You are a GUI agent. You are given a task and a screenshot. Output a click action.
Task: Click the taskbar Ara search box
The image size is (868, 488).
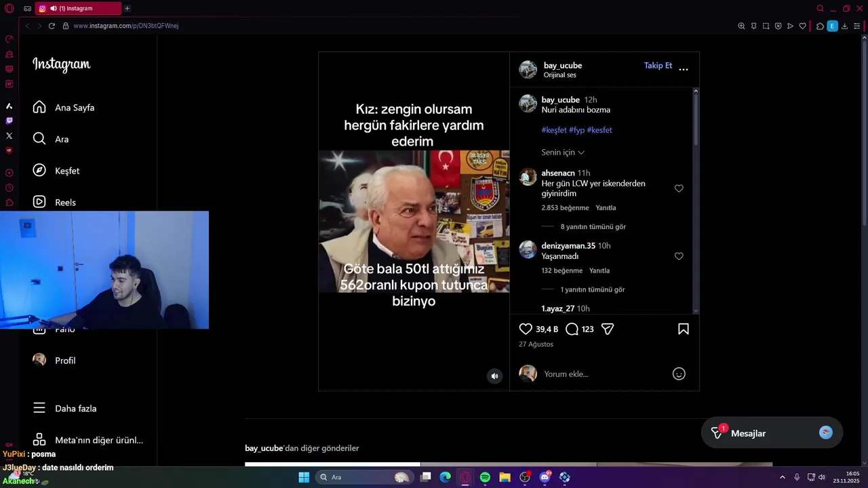(x=365, y=477)
